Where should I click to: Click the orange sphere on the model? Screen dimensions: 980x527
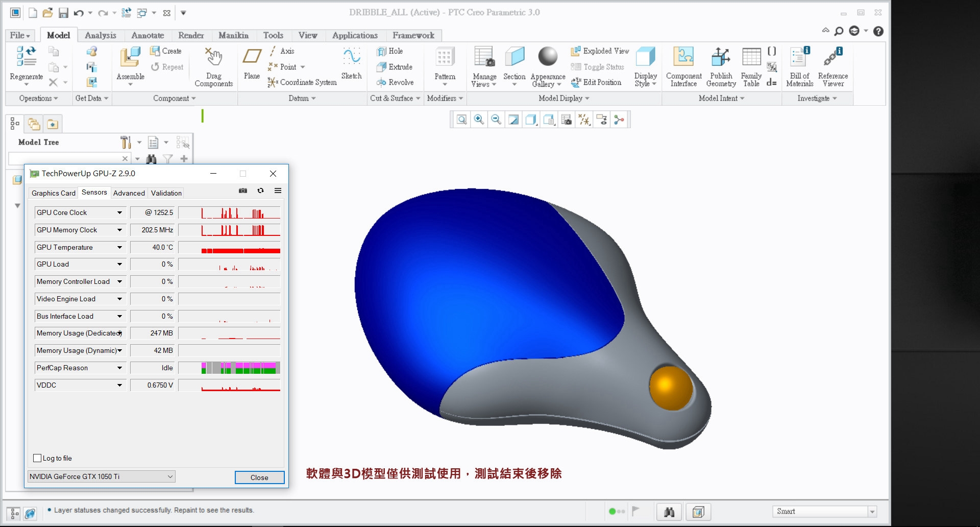671,388
